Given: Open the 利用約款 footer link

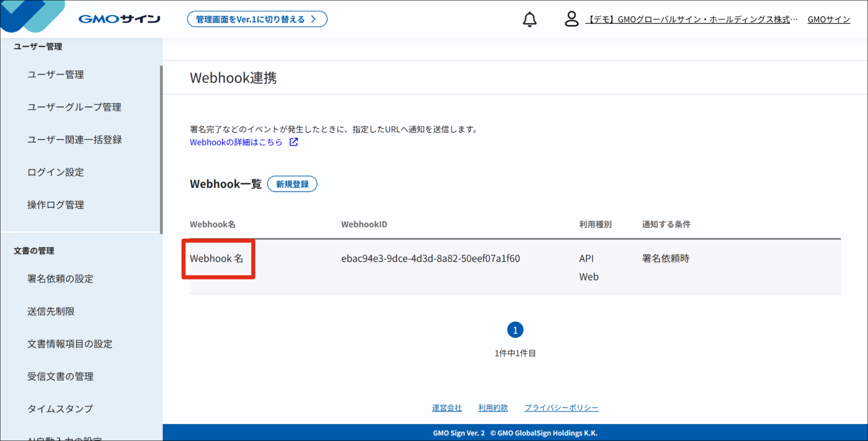Looking at the screenshot, I should coord(493,408).
